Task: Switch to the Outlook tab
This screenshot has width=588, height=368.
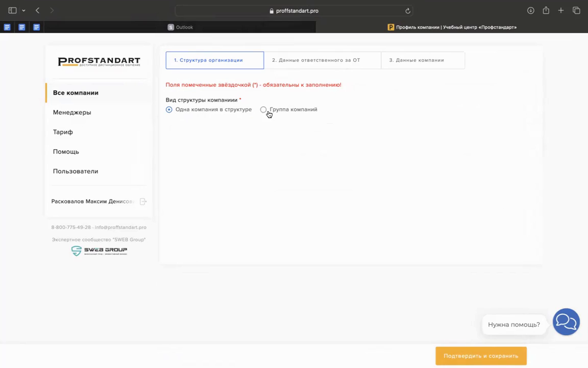Action: 180,27
